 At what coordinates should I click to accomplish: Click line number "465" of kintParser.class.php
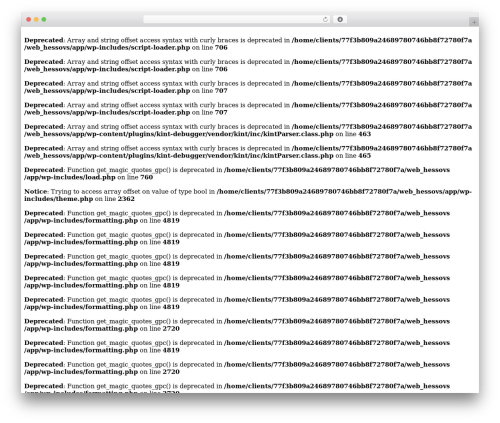pyautogui.click(x=364, y=156)
